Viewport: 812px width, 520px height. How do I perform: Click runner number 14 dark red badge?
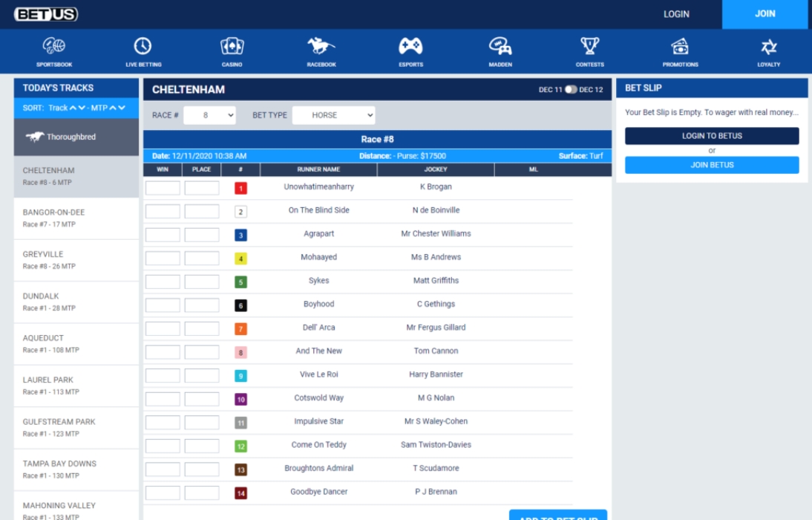(240, 493)
